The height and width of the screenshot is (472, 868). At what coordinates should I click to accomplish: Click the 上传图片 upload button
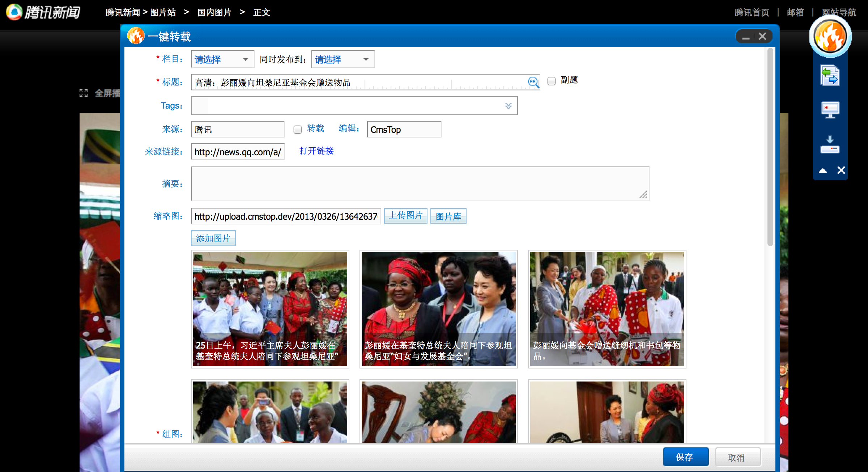coord(405,216)
